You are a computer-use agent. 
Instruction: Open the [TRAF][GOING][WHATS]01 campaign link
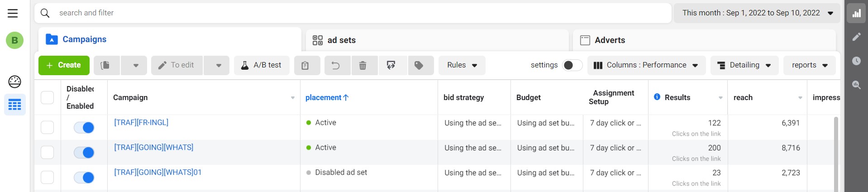157,173
